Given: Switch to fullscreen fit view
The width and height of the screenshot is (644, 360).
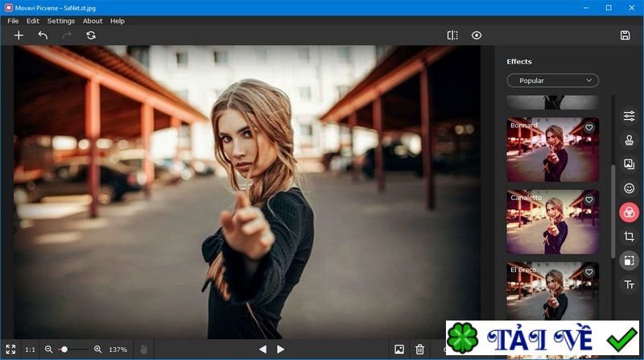Looking at the screenshot, I should pyautogui.click(x=10, y=350).
